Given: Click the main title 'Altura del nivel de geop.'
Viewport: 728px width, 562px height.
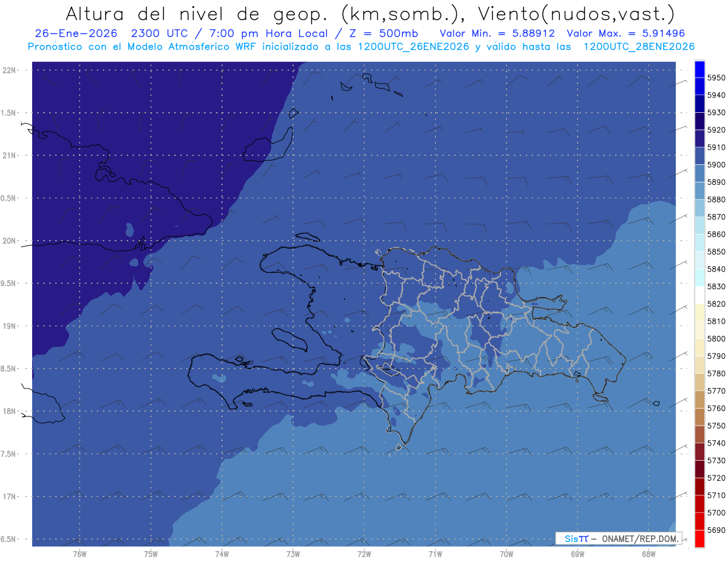Looking at the screenshot, I should pyautogui.click(x=198, y=15).
